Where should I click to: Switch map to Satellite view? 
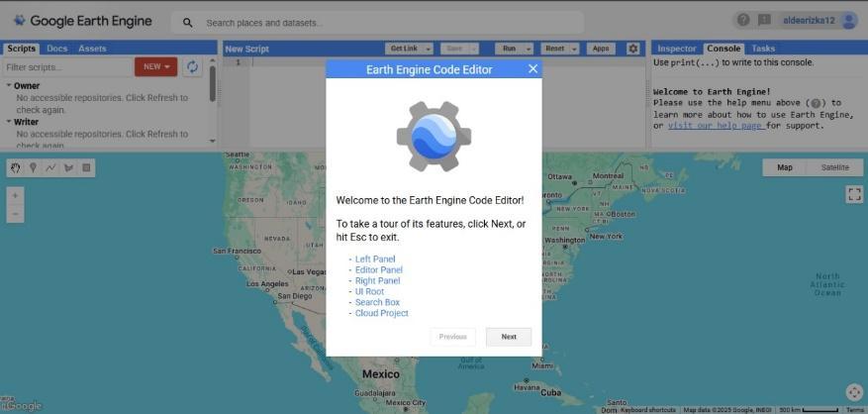point(834,167)
